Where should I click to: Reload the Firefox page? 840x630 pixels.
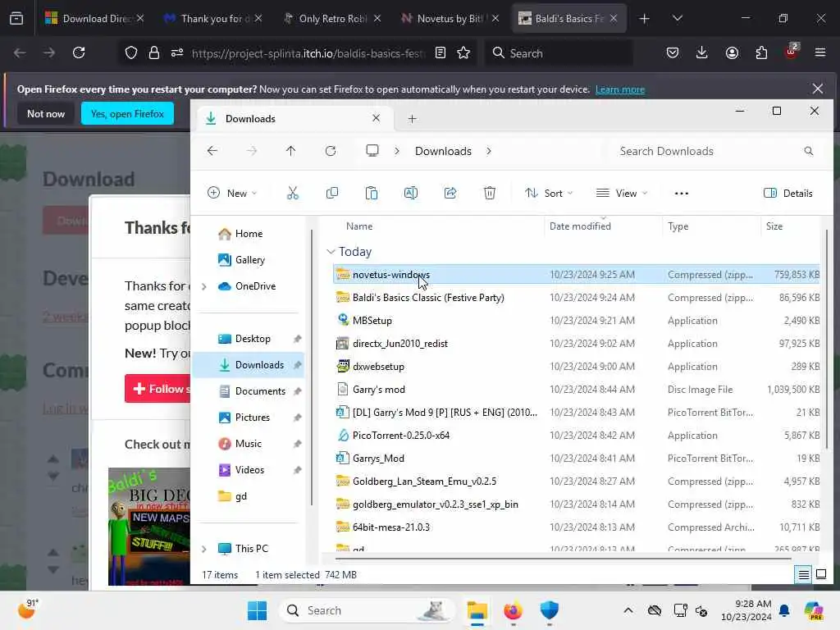pos(79,52)
